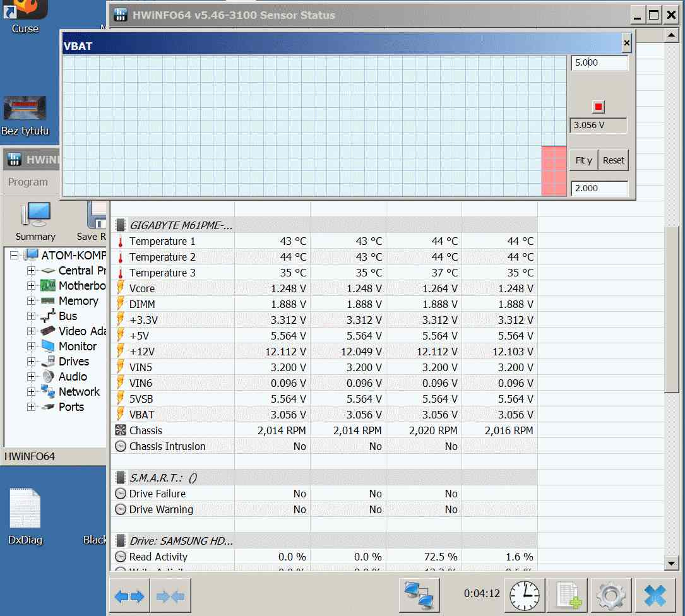Screen dimensions: 685x616
Task: Expand the Central Processor tree node
Action: 31,270
